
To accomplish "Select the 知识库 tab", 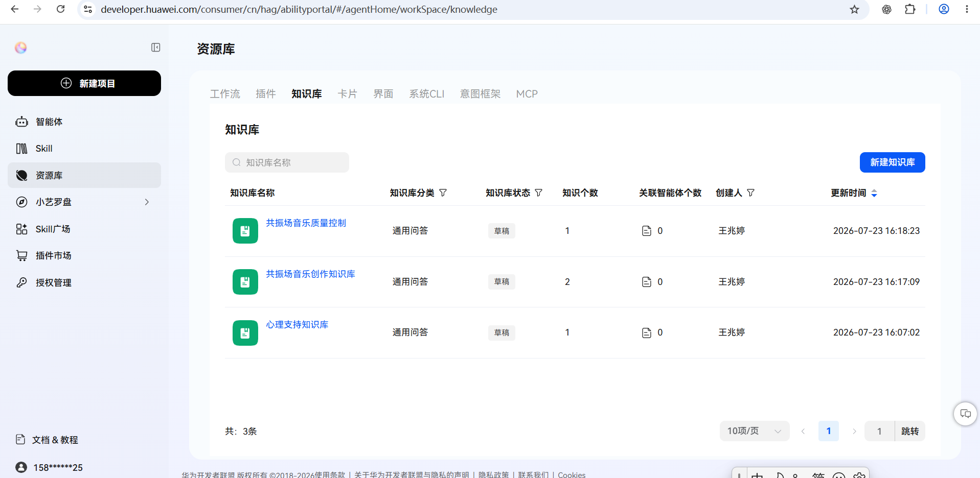I will 307,94.
